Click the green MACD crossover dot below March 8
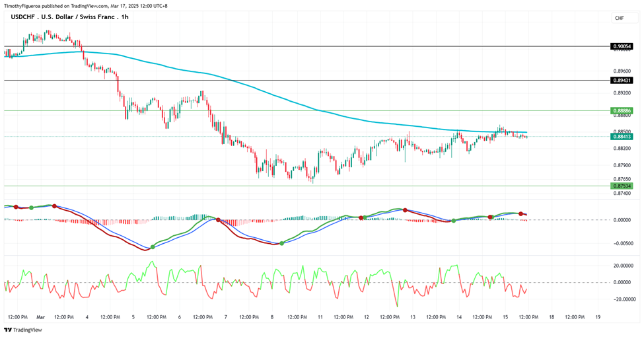 (x=281, y=243)
